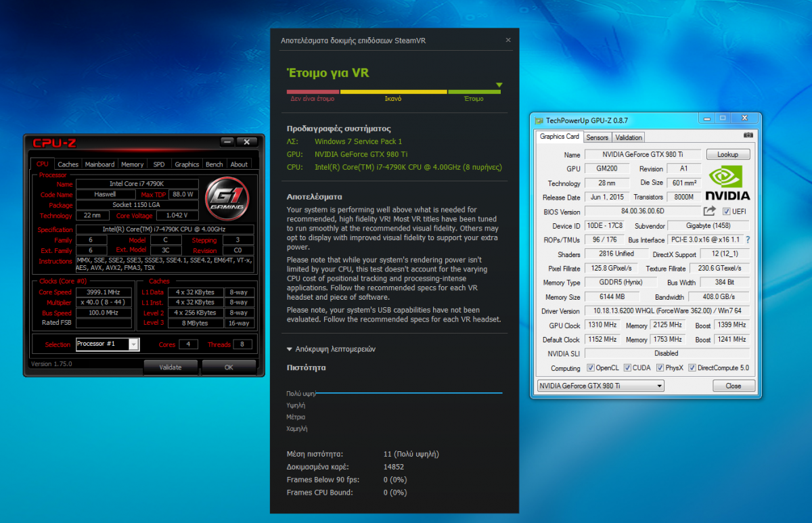
Task: Switch to CPU-Z Caches tab
Action: (68, 164)
